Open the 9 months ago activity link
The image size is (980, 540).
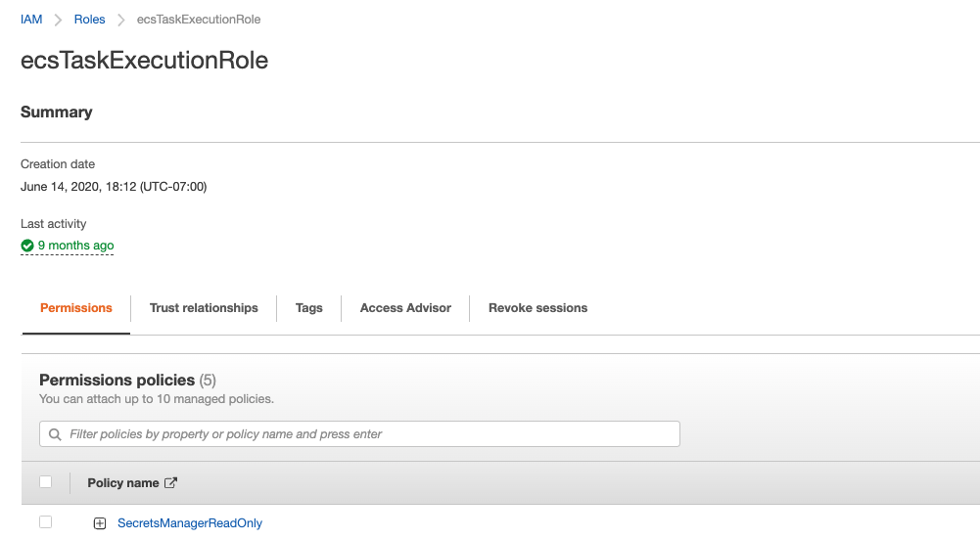point(75,246)
